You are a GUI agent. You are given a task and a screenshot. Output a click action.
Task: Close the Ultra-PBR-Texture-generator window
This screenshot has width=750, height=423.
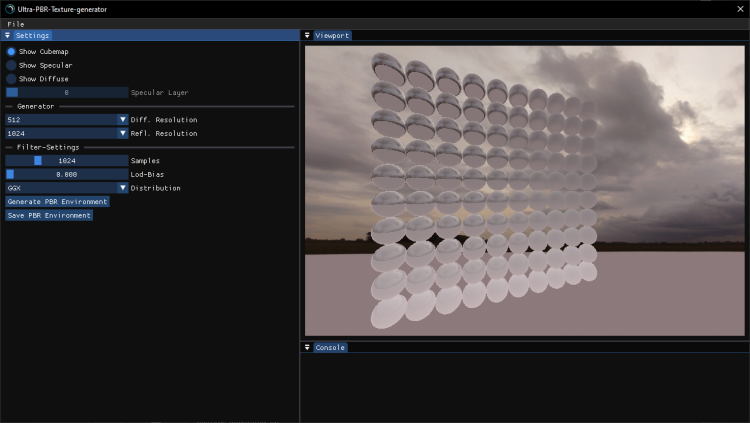point(739,9)
